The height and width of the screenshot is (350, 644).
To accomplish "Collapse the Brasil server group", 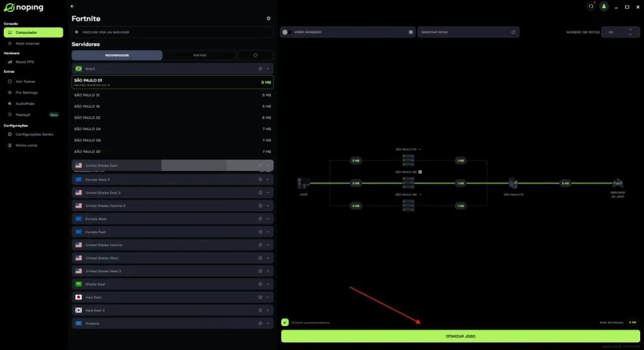I will [x=268, y=69].
